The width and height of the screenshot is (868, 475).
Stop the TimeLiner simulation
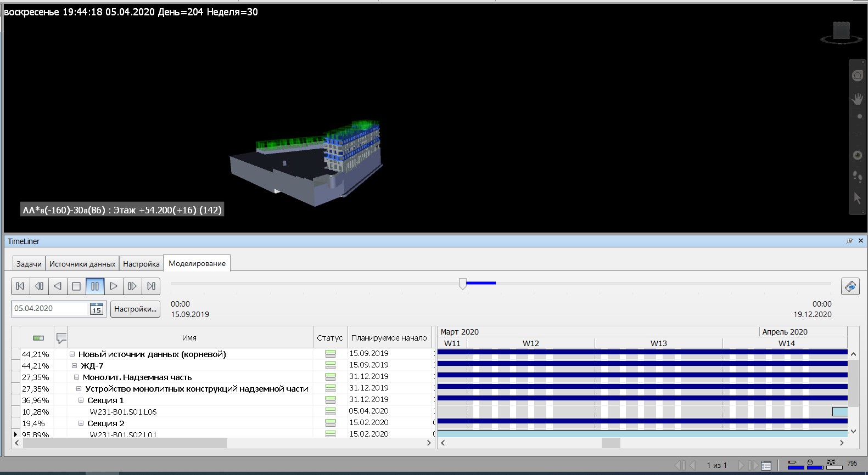tap(76, 286)
